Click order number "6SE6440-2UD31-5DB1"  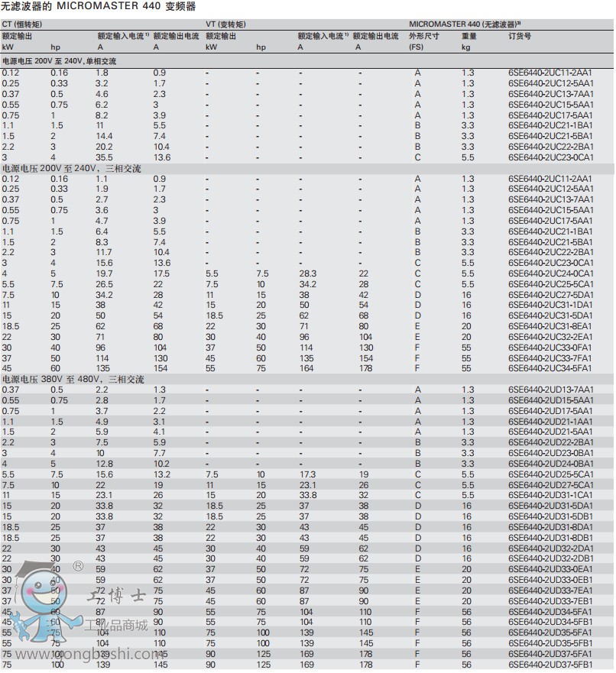[550, 516]
